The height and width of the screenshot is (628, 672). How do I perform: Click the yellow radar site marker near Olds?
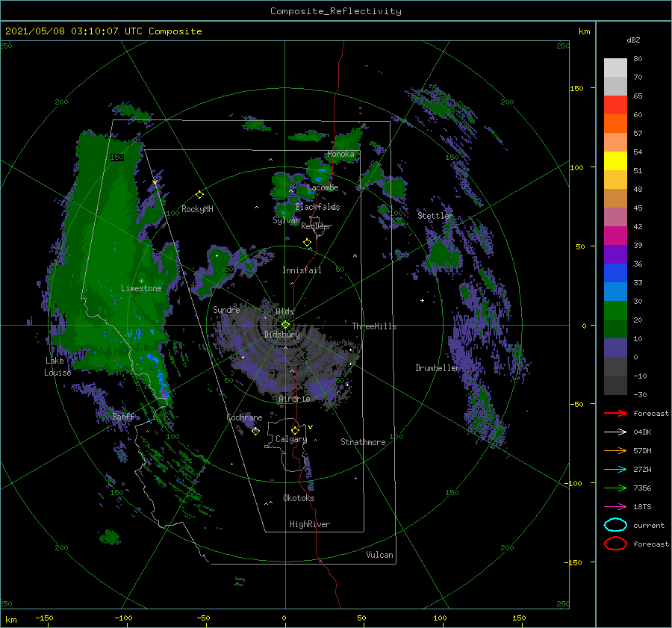(285, 325)
